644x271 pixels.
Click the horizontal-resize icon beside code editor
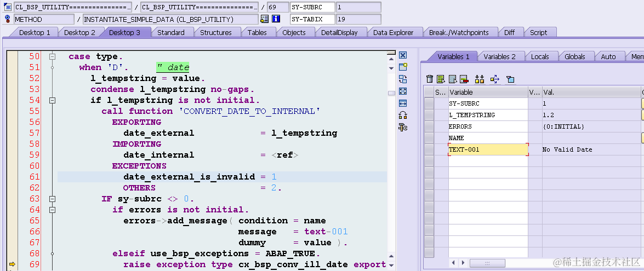(403, 103)
